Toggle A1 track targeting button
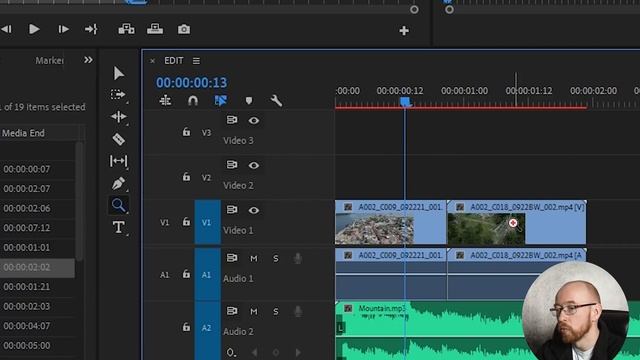640x360 pixels. click(207, 275)
